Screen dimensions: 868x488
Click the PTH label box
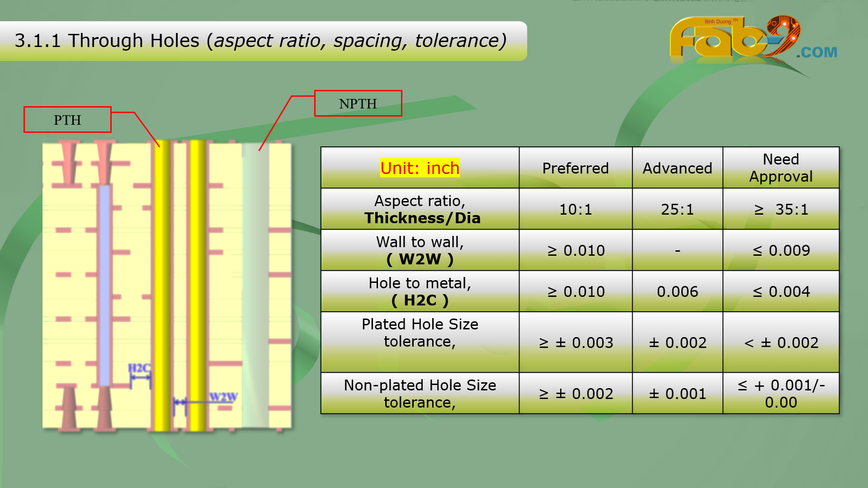(67, 120)
